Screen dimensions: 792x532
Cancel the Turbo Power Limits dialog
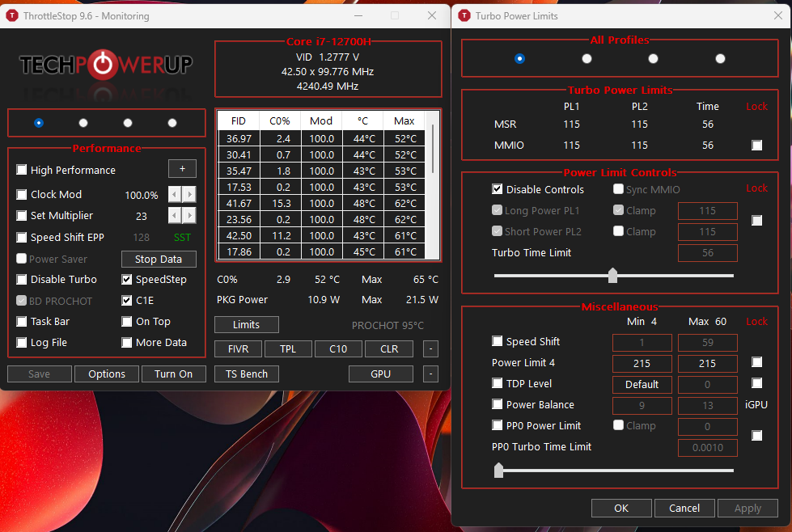[x=684, y=509]
